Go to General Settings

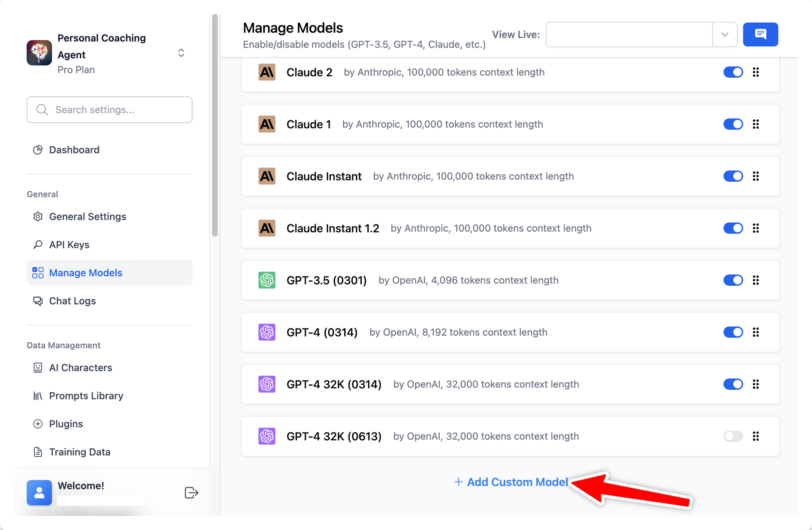pos(109,217)
